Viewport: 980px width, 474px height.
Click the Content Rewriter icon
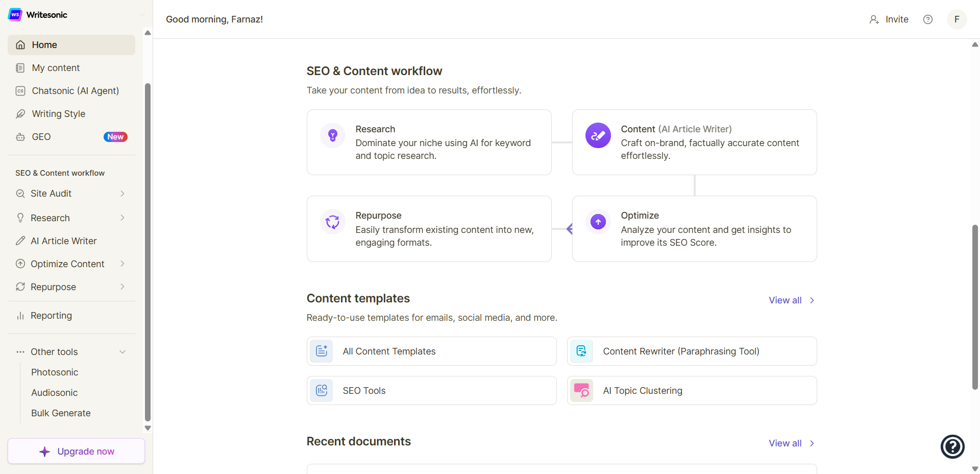click(x=582, y=351)
